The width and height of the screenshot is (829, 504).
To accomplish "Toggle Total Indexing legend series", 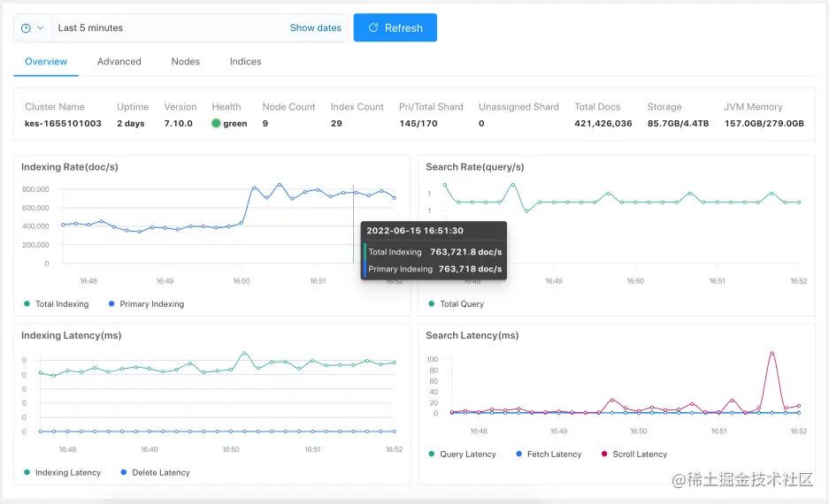I will point(57,304).
